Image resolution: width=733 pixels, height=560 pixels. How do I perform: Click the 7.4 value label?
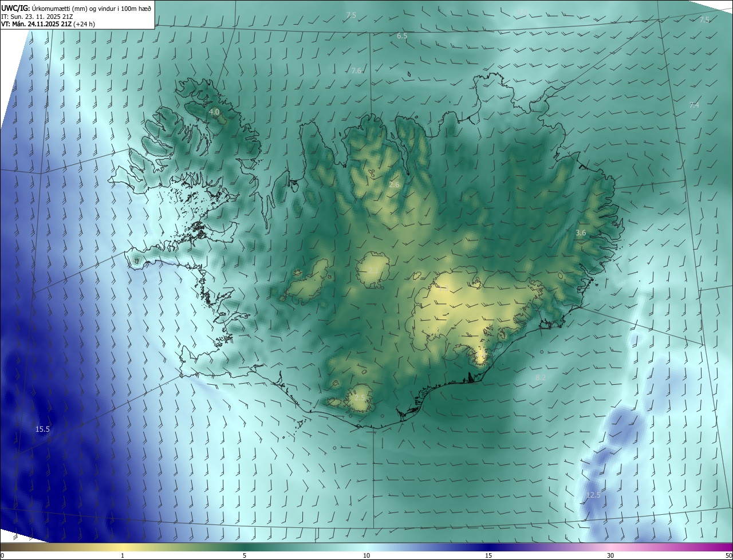pos(694,105)
